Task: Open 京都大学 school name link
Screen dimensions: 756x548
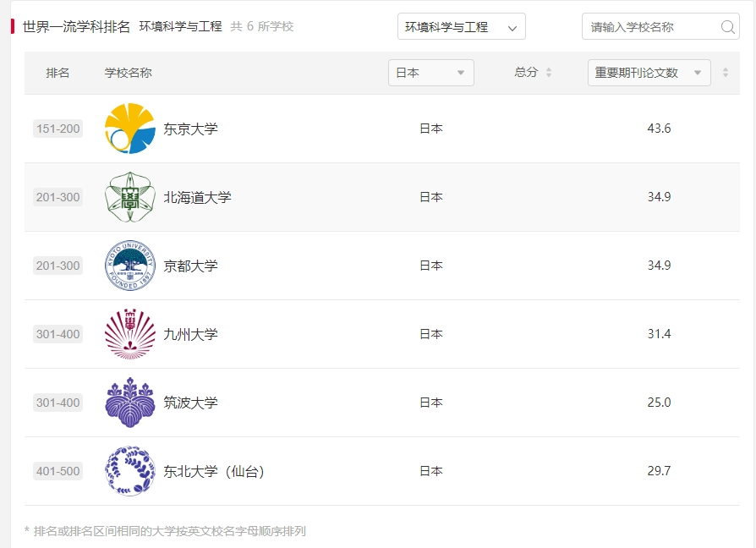Action: coord(190,266)
